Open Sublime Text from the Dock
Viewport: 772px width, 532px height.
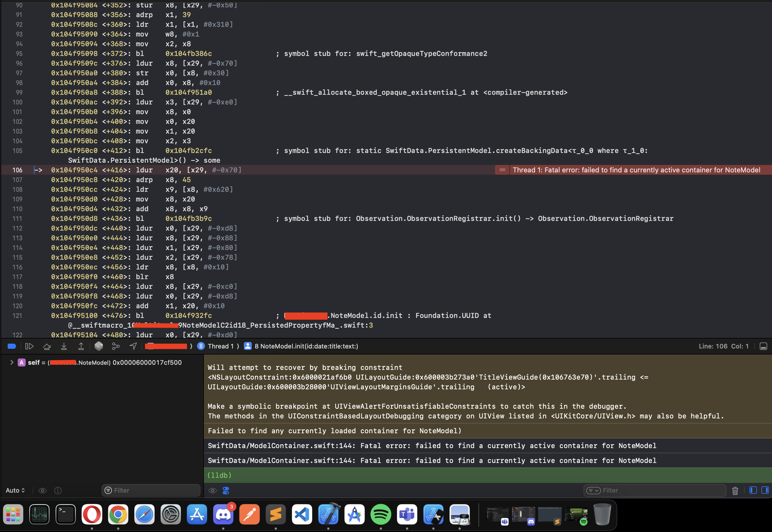pos(276,514)
